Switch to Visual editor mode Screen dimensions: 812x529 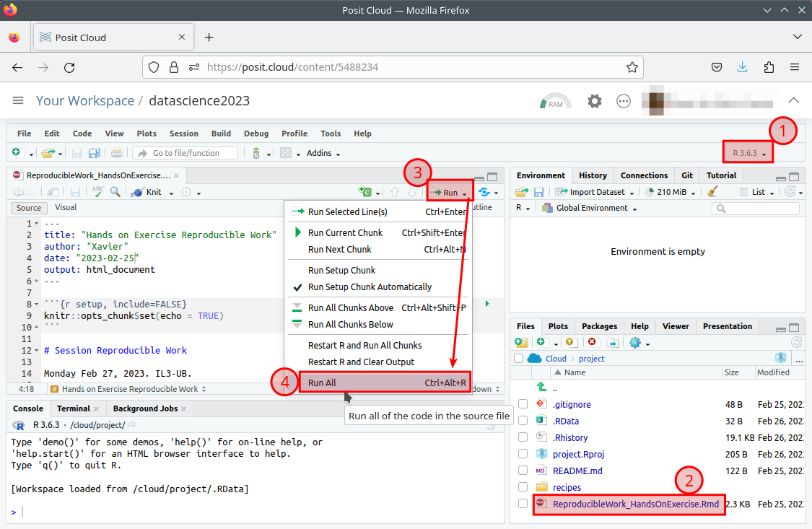click(x=66, y=207)
